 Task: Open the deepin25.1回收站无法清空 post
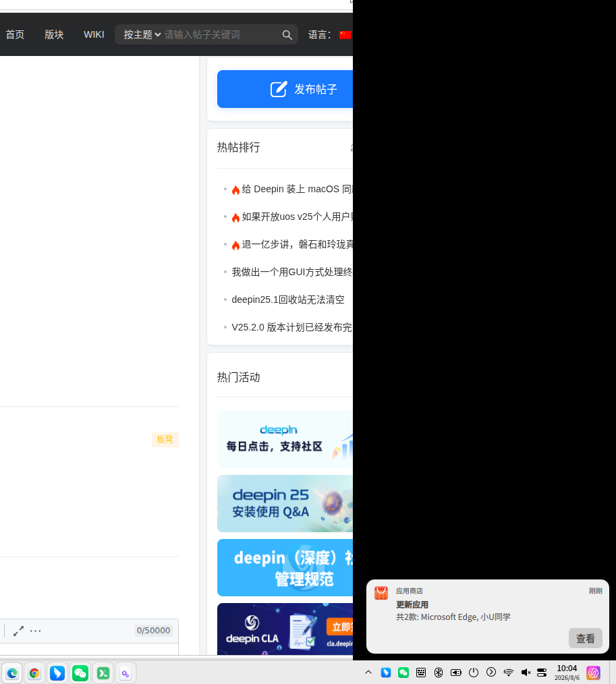pyautogui.click(x=288, y=300)
